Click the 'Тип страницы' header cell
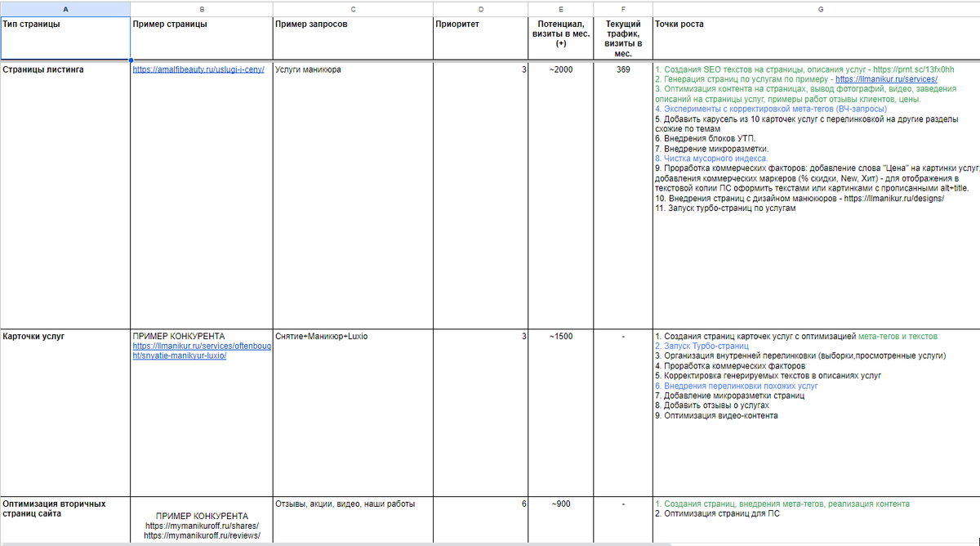980x546 pixels. [65, 38]
